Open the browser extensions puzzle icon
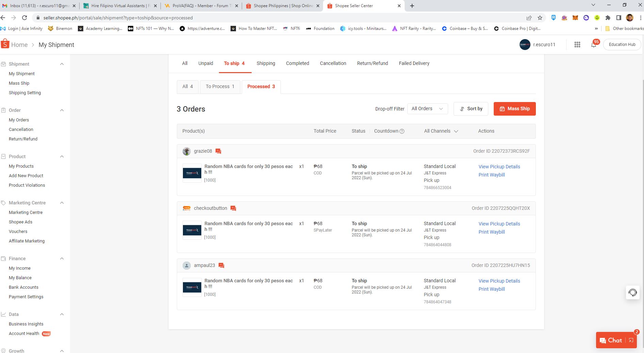Screen dimensions: 644x353 click(x=608, y=18)
